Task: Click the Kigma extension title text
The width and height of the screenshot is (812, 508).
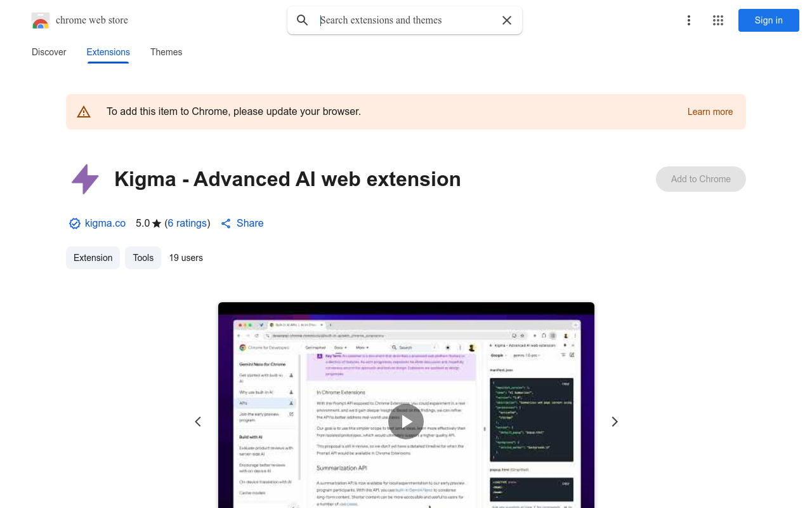Action: coord(287,179)
